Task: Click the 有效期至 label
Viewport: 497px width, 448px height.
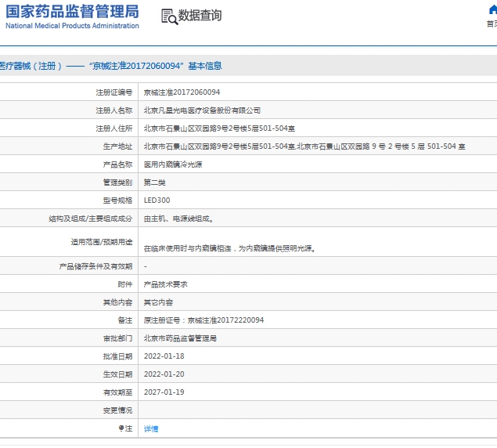Action: [x=117, y=392]
